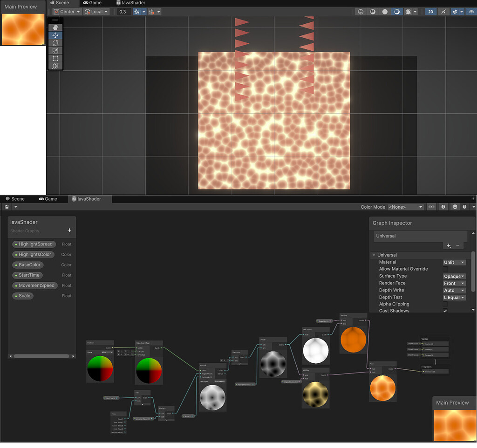The image size is (477, 448).
Task: Click the Material Unlit selector
Action: pyautogui.click(x=454, y=262)
